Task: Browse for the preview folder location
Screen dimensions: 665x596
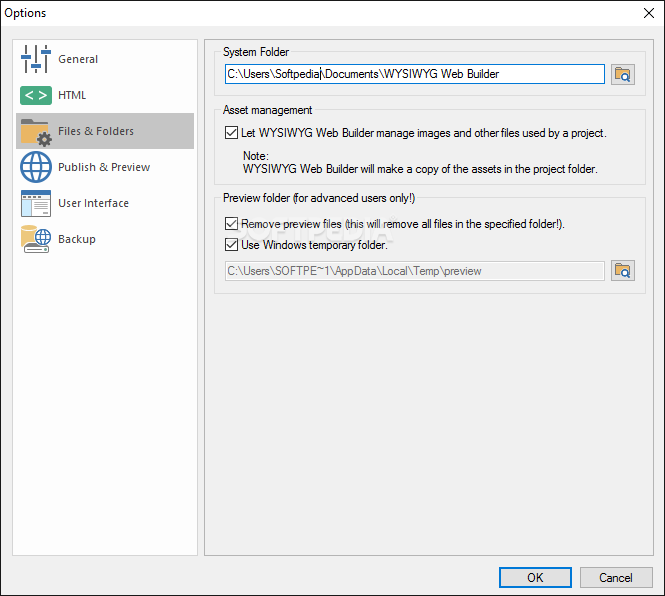Action: (x=623, y=271)
